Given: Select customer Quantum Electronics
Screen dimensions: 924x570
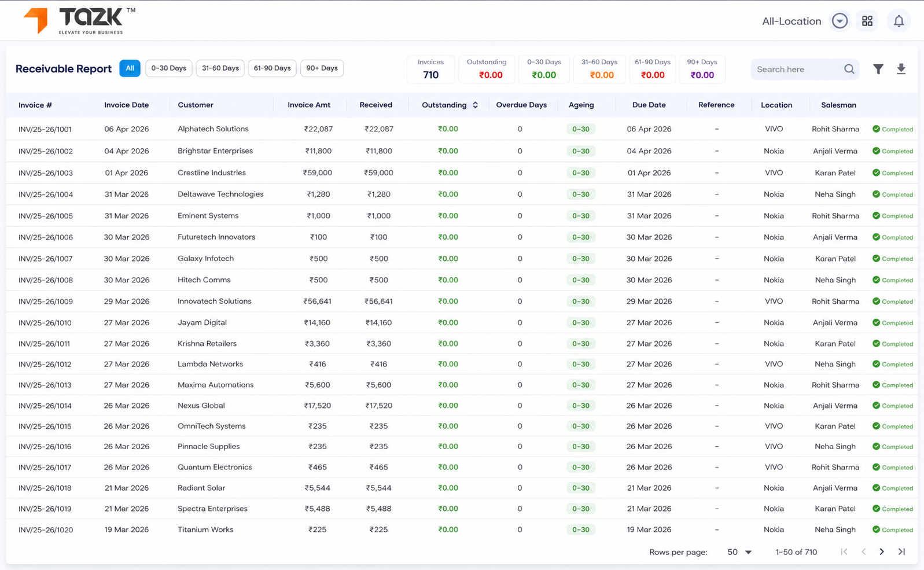Looking at the screenshot, I should [x=215, y=467].
